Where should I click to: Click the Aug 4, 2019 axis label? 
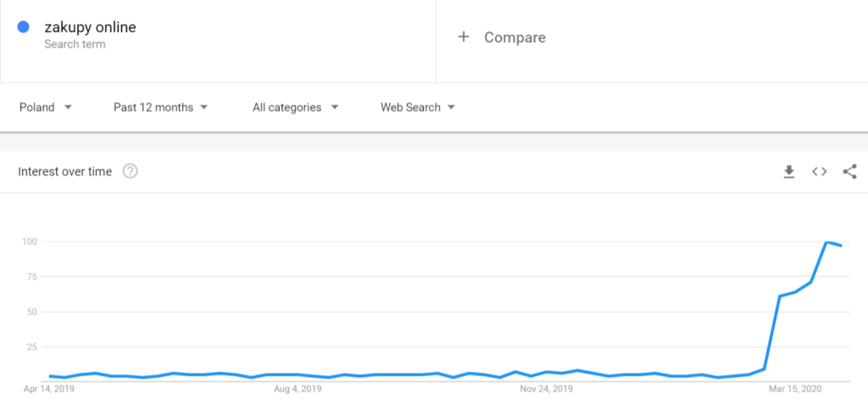tap(298, 390)
